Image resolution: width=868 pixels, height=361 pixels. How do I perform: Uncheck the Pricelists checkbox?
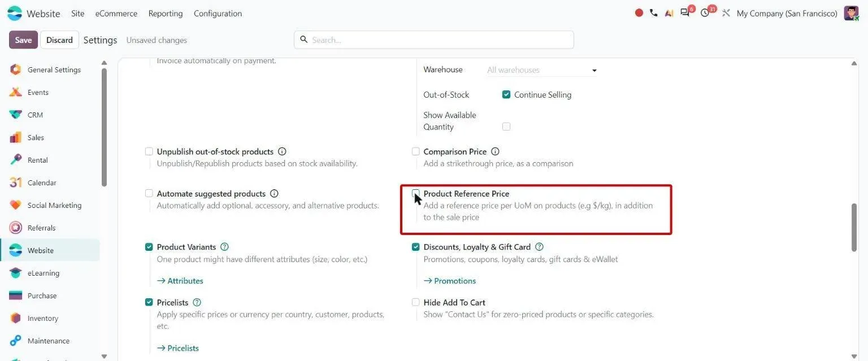(149, 302)
